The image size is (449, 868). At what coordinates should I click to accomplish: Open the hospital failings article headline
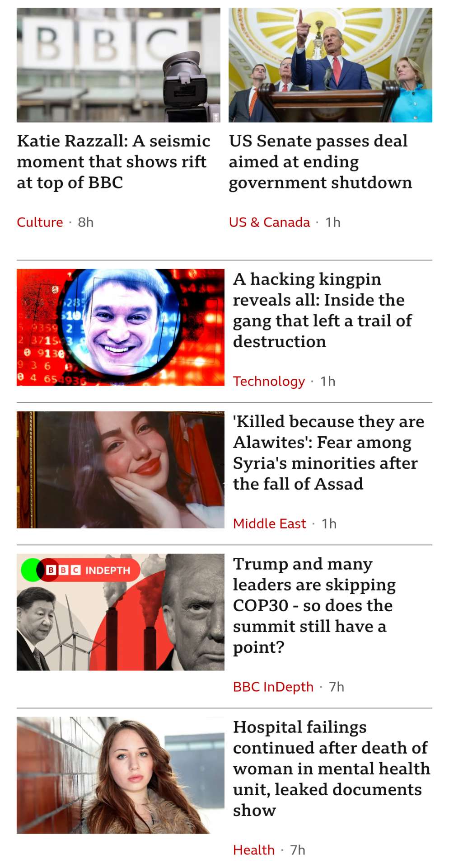click(332, 769)
